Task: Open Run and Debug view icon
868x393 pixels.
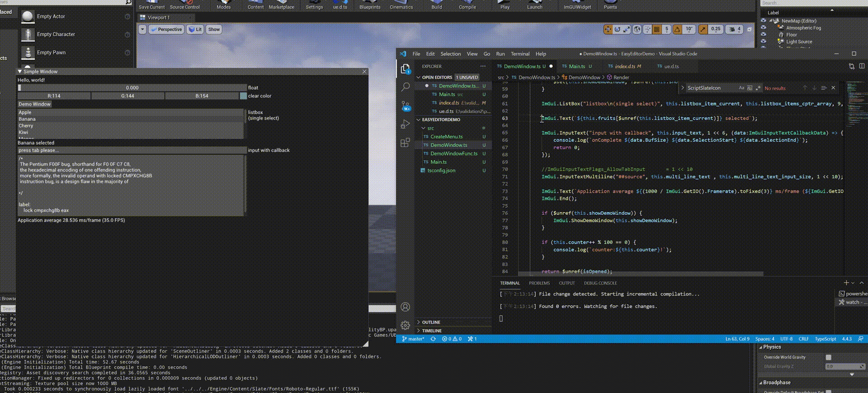Action: coord(406,124)
